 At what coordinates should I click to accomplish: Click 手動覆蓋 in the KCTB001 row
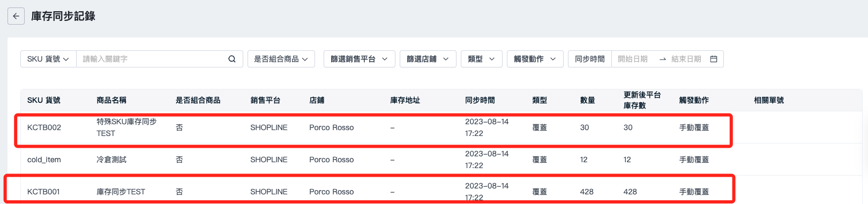694,192
